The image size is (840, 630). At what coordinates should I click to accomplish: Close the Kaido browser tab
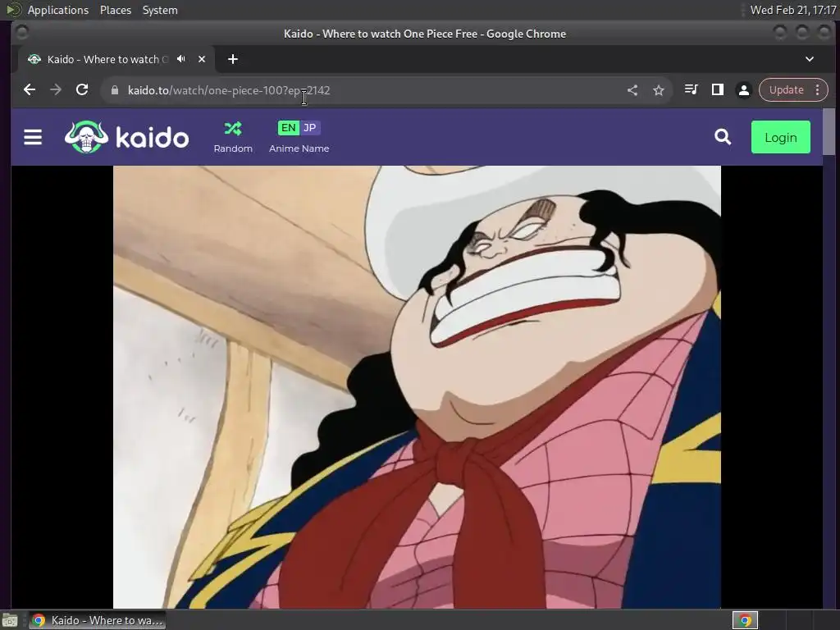coord(202,59)
